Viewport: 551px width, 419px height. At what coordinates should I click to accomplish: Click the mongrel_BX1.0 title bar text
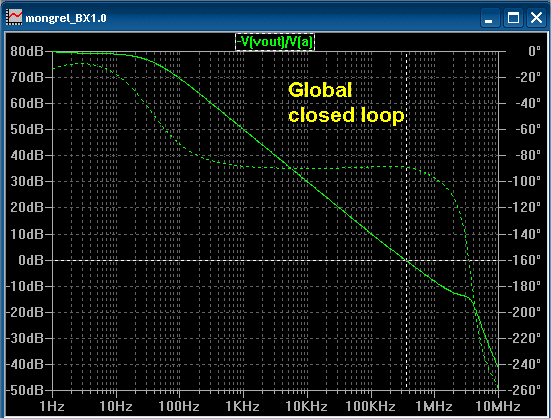[x=66, y=18]
